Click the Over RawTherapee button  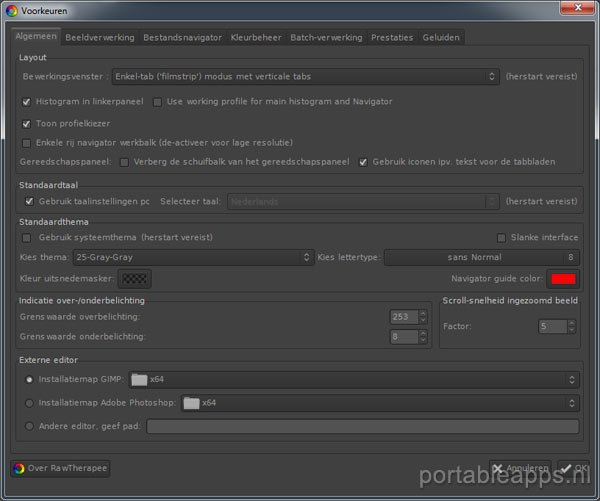point(60,468)
